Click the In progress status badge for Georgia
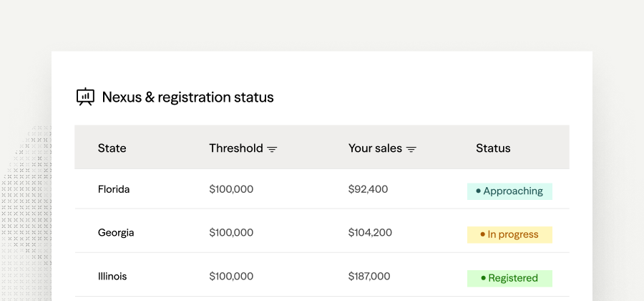This screenshot has height=301, width=644. coord(509,235)
